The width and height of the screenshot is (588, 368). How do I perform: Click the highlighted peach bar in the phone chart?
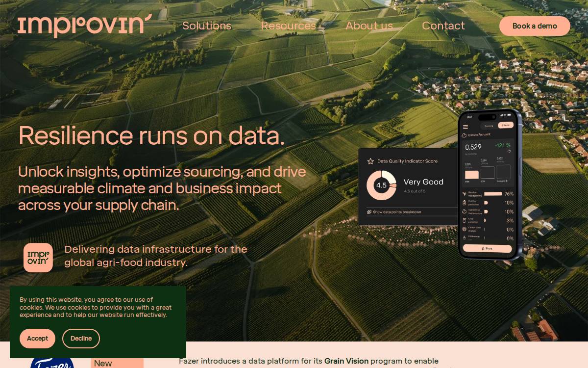[x=471, y=175]
